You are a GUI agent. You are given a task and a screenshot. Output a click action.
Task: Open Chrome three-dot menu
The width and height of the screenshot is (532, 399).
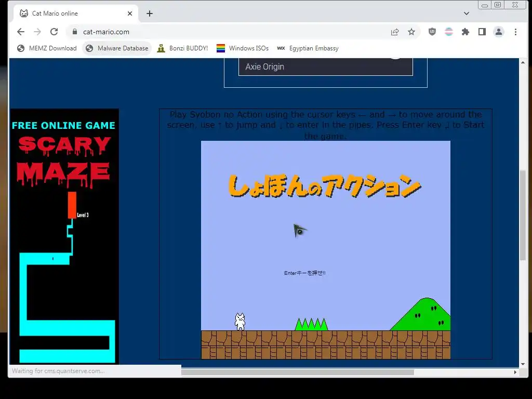click(515, 32)
